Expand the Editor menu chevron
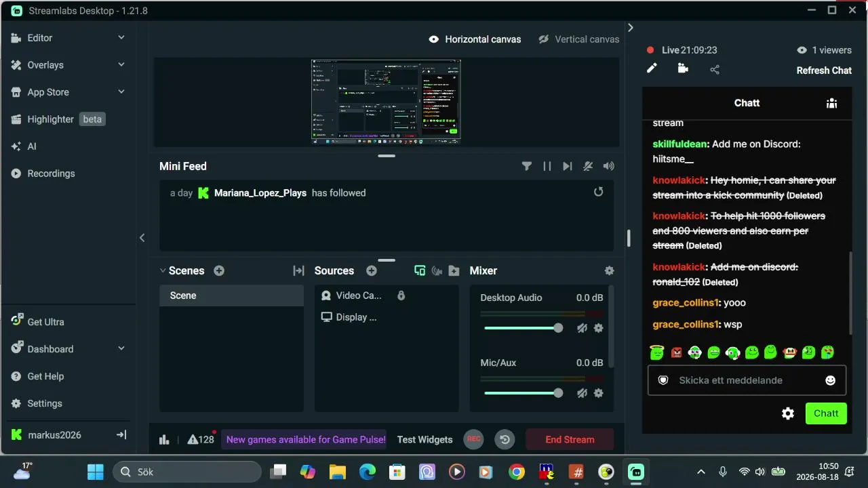The height and width of the screenshot is (488, 868). pos(121,38)
